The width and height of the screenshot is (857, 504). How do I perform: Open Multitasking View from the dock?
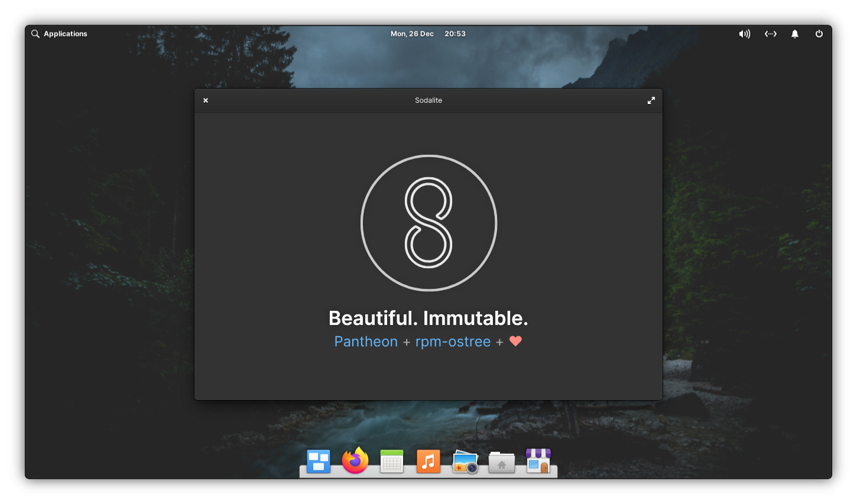[x=319, y=461]
